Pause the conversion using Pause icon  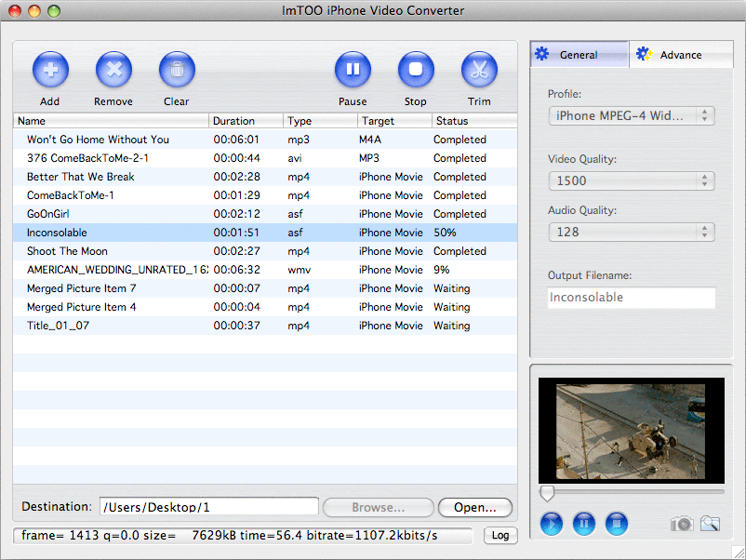[x=353, y=70]
